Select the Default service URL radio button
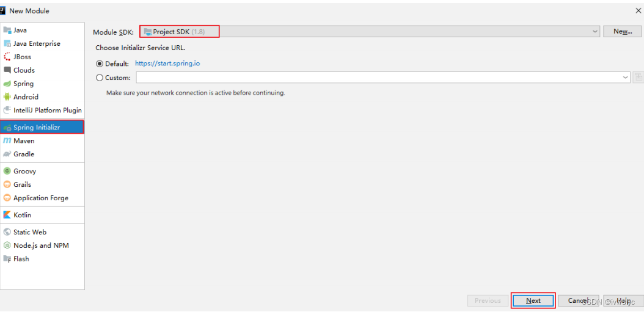This screenshot has width=644, height=312. (100, 63)
